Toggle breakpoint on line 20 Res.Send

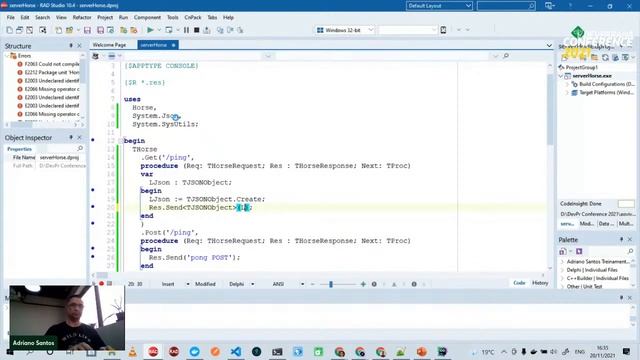(x=93, y=207)
